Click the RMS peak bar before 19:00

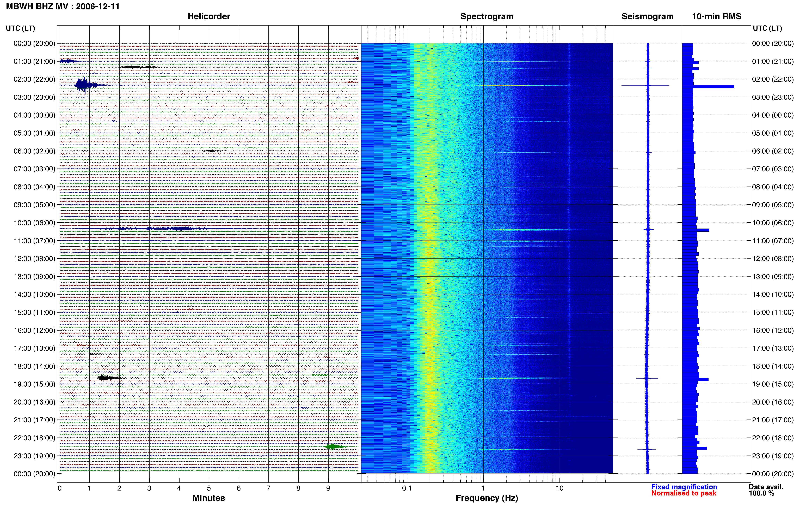click(696, 379)
